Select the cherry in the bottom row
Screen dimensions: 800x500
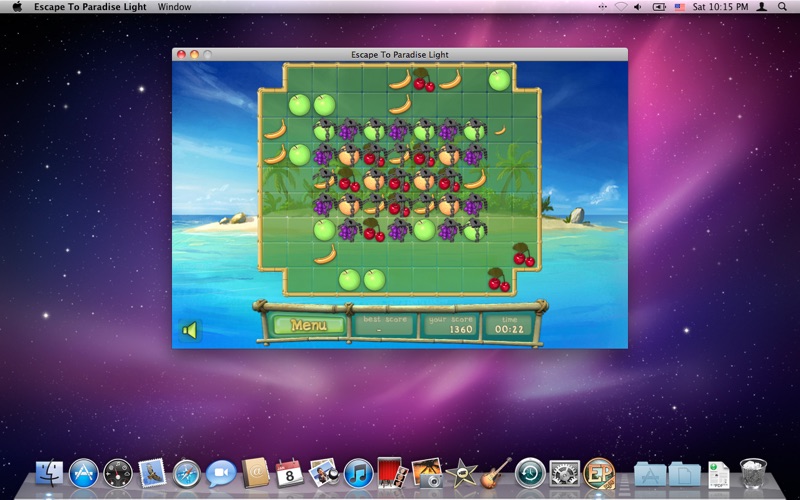pos(498,280)
